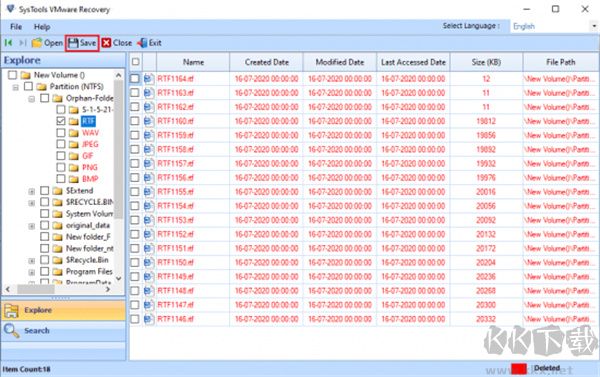Click the GIF folder icon in tree
The width and height of the screenshot is (600, 377).
(x=74, y=156)
